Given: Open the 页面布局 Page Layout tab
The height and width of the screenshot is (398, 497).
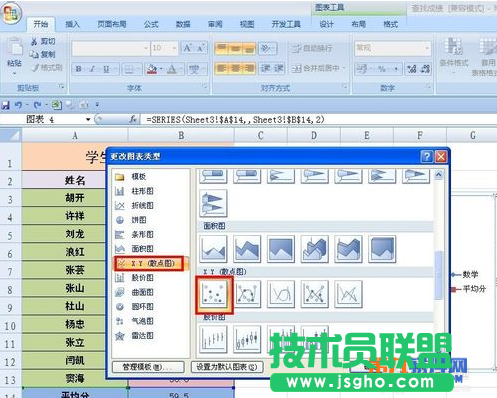Looking at the screenshot, I should coord(112,24).
